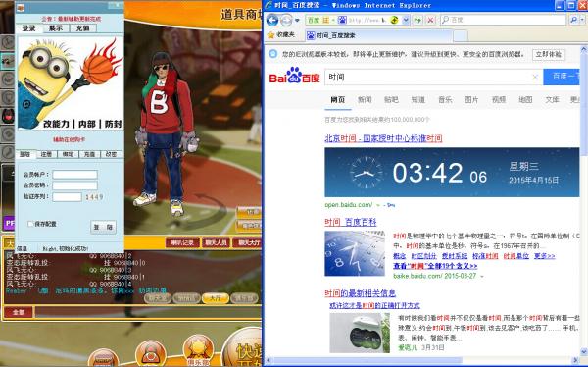Open the 时间的最新相关信息 link
Viewport: 588px width, 367px height.
pos(360,293)
